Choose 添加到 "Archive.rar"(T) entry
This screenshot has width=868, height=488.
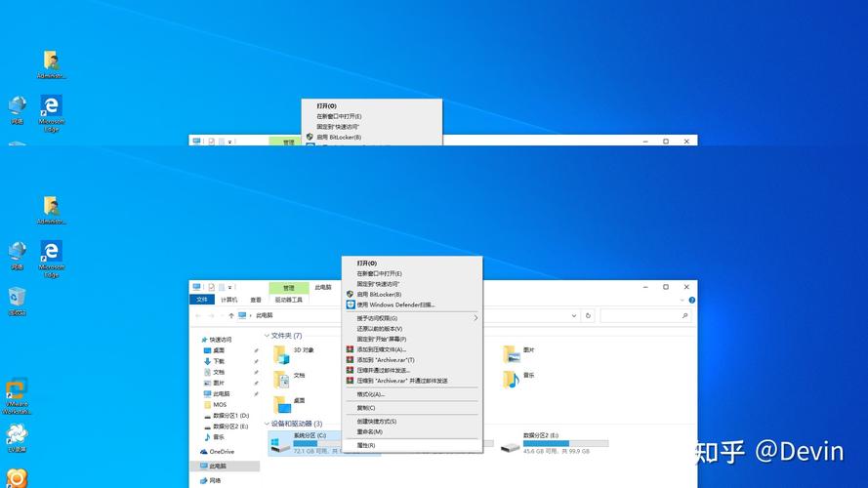point(412,360)
